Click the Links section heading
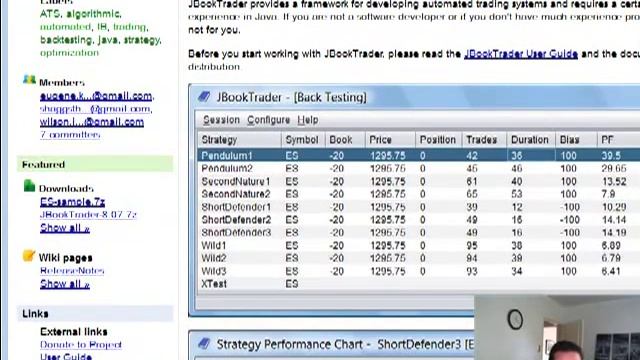640x360 pixels. click(x=95, y=313)
